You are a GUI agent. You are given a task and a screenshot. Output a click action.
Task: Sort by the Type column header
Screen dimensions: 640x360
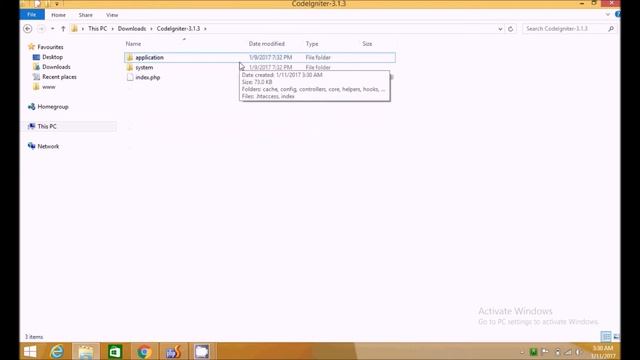pos(312,44)
